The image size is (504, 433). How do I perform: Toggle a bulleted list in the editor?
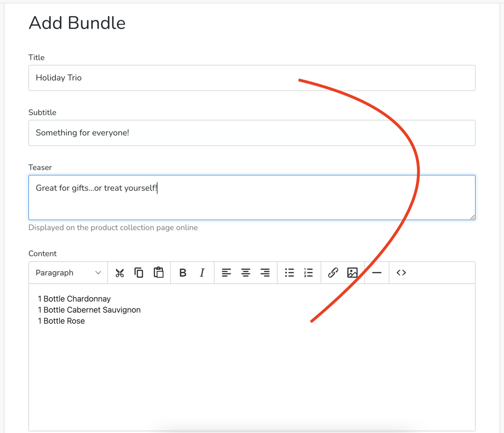click(x=289, y=272)
